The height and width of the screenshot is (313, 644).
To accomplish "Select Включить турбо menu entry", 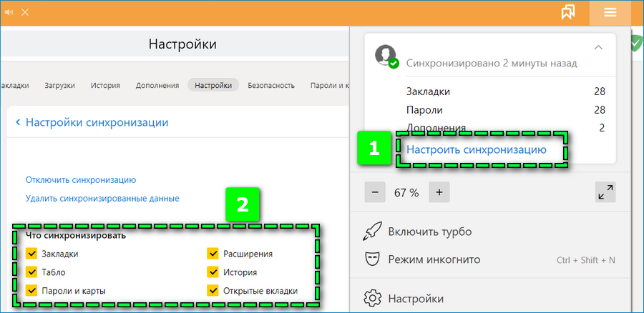I will [x=429, y=232].
